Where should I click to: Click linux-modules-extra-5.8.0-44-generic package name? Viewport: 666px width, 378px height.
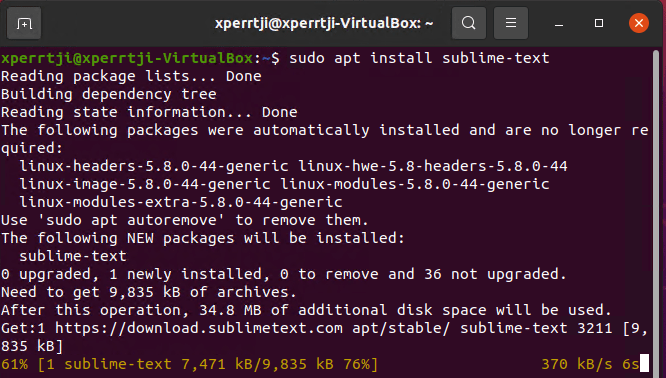tap(181, 202)
